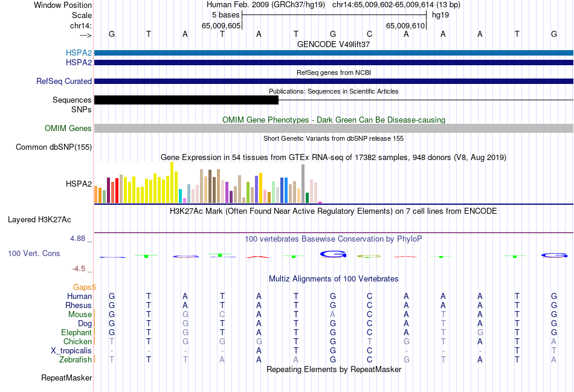Click the RefSeq Curated gene bar
The height and width of the screenshot is (392, 574).
(334, 82)
